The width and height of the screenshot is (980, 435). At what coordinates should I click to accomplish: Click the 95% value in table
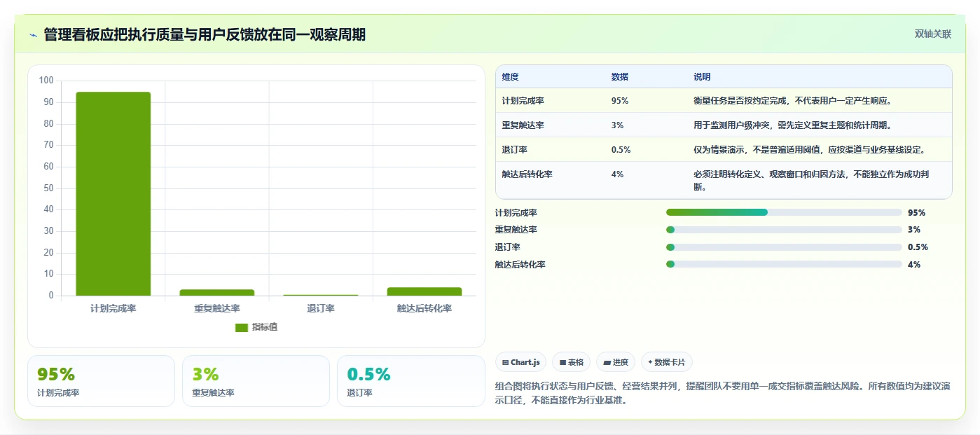pos(620,101)
